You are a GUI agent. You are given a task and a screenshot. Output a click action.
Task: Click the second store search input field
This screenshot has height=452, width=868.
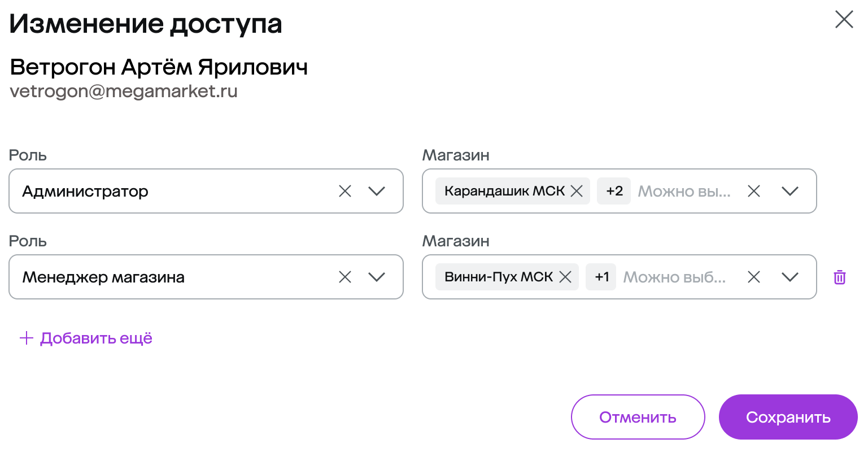pyautogui.click(x=675, y=277)
